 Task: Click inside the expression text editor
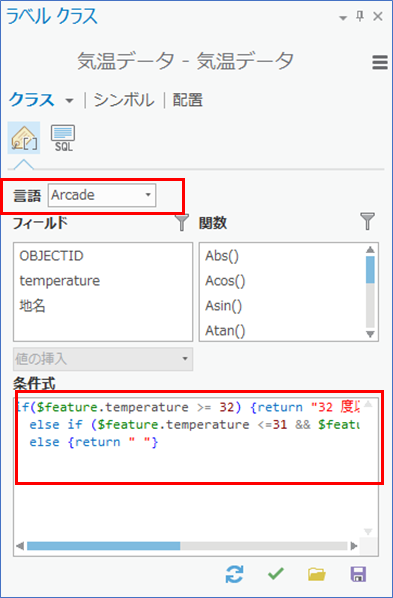point(189,467)
